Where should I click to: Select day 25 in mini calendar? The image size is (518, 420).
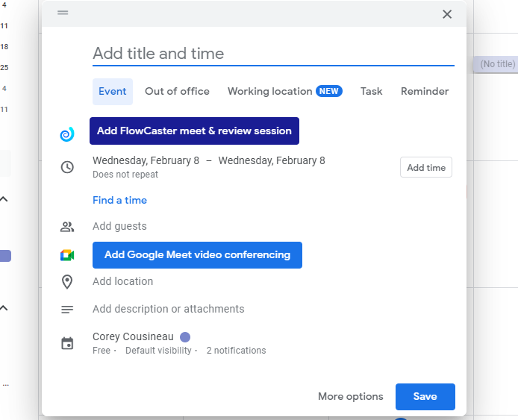click(4, 67)
